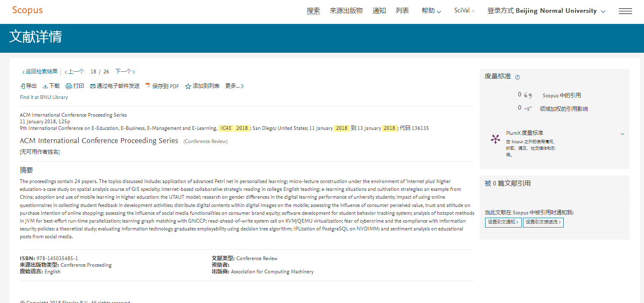Click [无可用作者姓名] author placeholder
The height and width of the screenshot is (303, 644).
click(x=40, y=152)
